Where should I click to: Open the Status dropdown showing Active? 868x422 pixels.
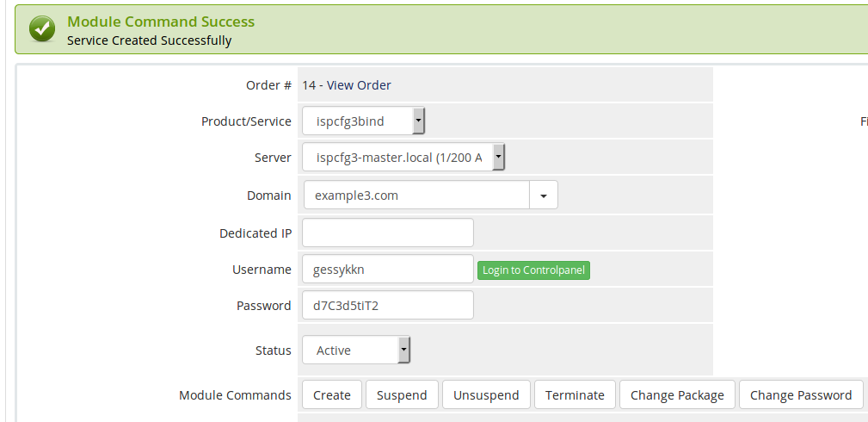tap(356, 350)
